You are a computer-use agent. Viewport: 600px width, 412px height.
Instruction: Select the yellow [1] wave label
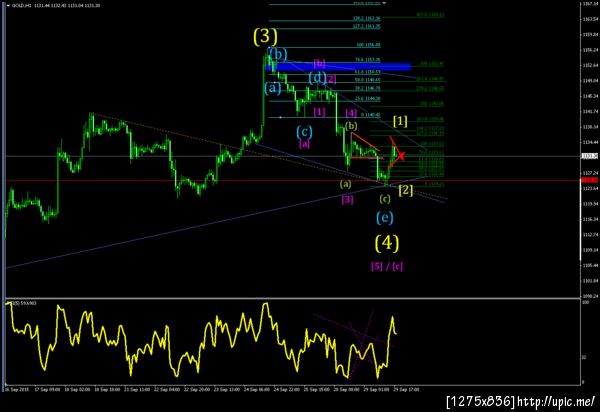(400, 121)
